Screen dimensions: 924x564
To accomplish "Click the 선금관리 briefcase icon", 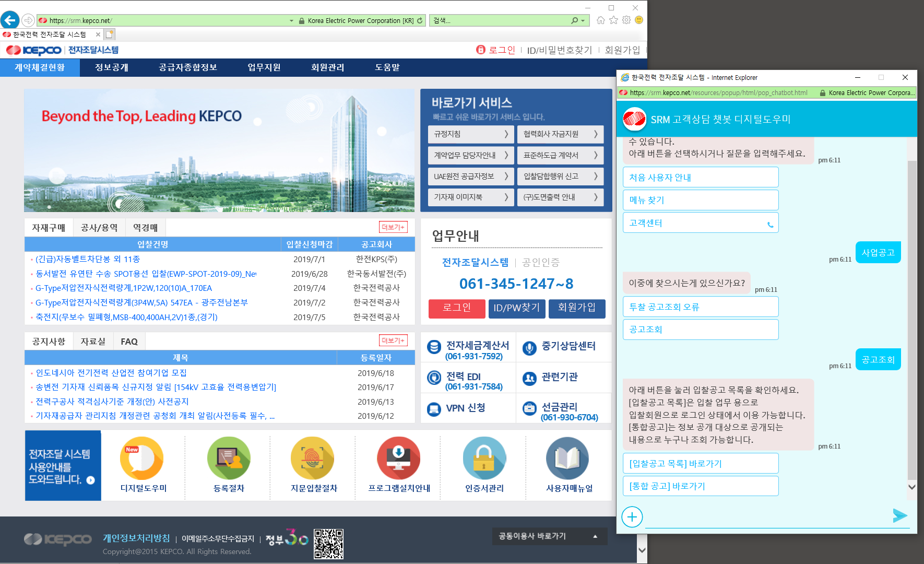I will [x=529, y=408].
